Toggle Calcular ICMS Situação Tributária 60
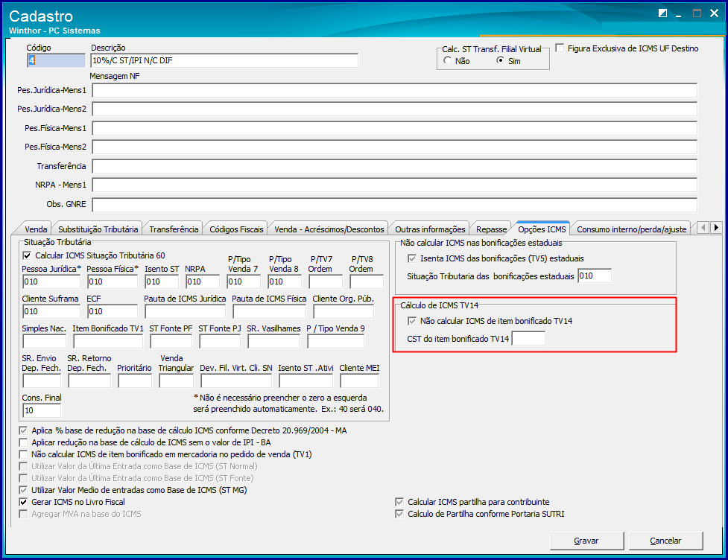 pyautogui.click(x=27, y=255)
